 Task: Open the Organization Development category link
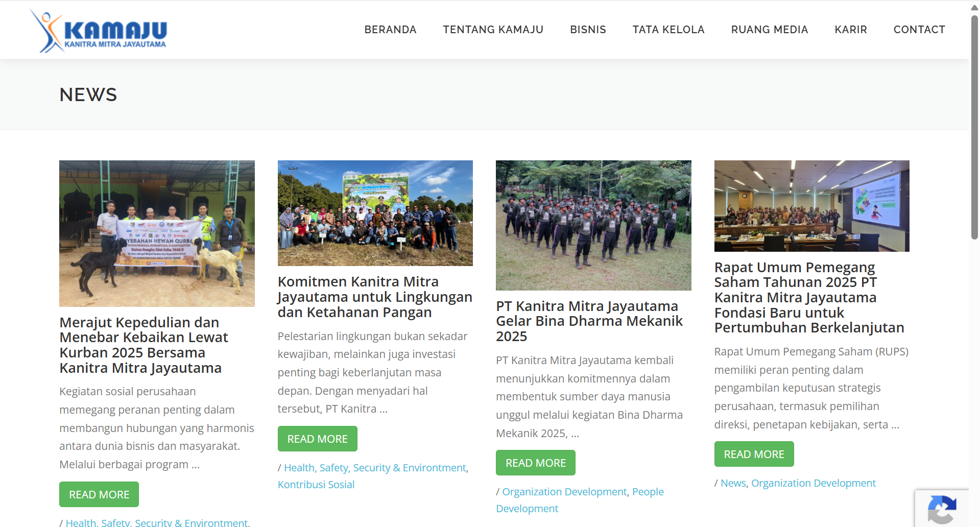click(814, 483)
